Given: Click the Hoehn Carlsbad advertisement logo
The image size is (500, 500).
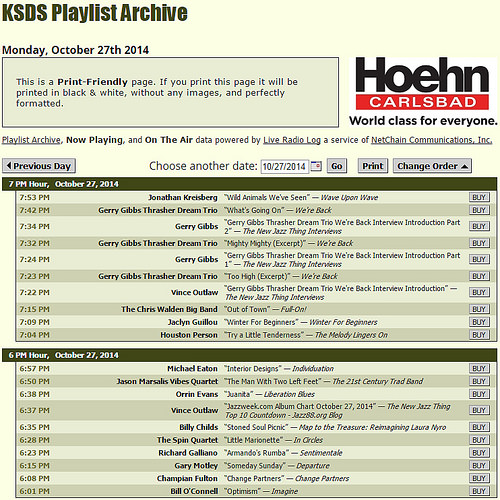Looking at the screenshot, I should (423, 92).
